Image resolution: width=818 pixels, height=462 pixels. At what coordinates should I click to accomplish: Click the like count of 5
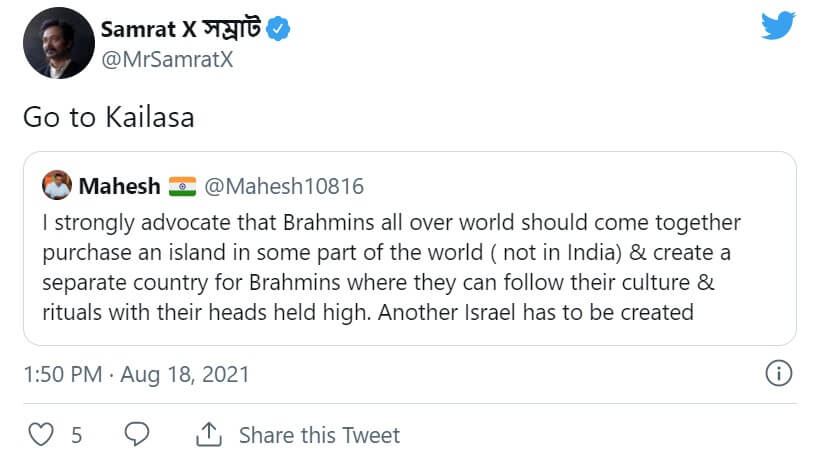tap(76, 435)
